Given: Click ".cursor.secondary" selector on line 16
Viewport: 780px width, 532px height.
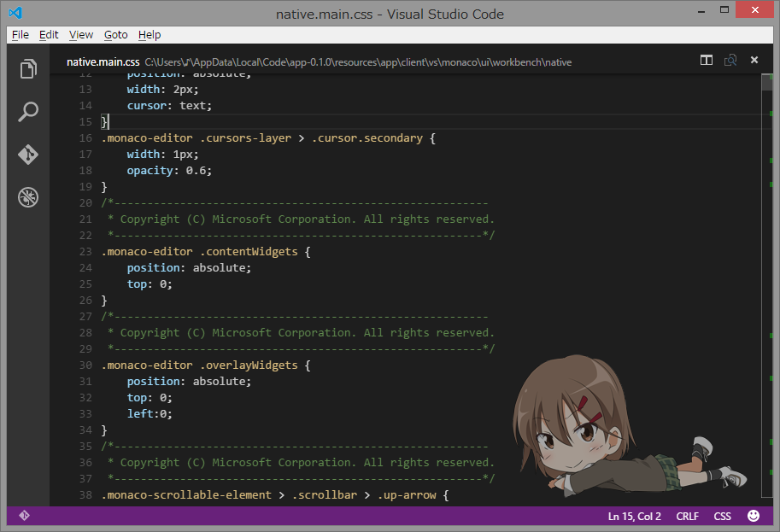Looking at the screenshot, I should tap(367, 138).
